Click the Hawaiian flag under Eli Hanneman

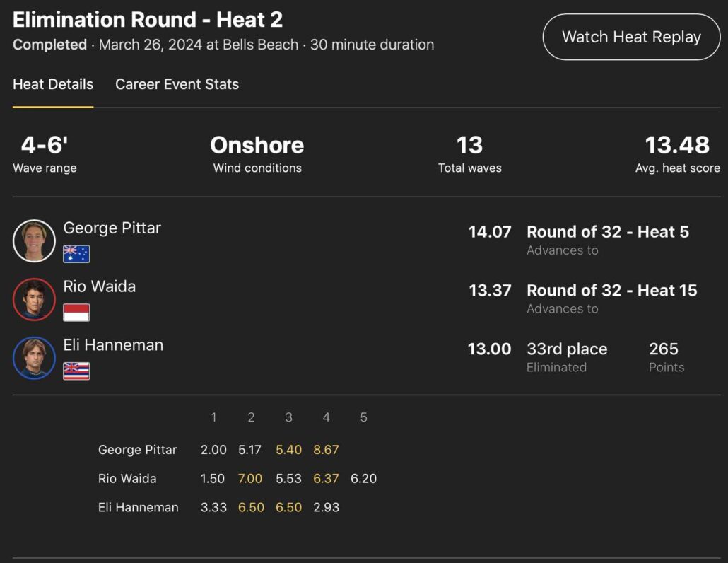click(x=76, y=371)
